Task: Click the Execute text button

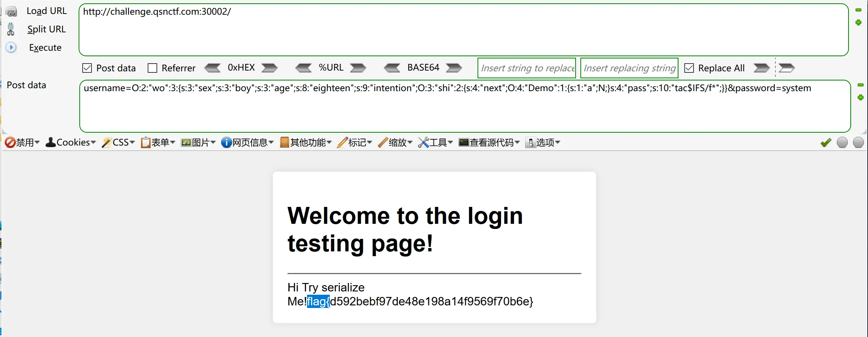Action: [45, 48]
